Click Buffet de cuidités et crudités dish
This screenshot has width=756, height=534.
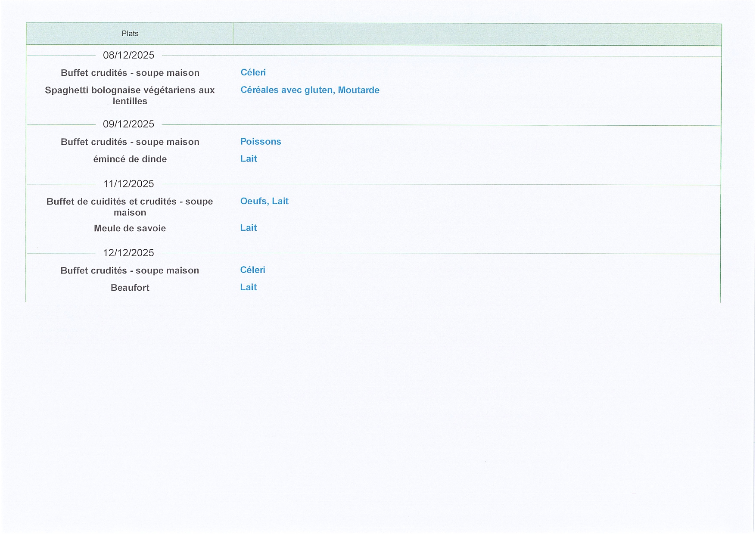point(130,207)
